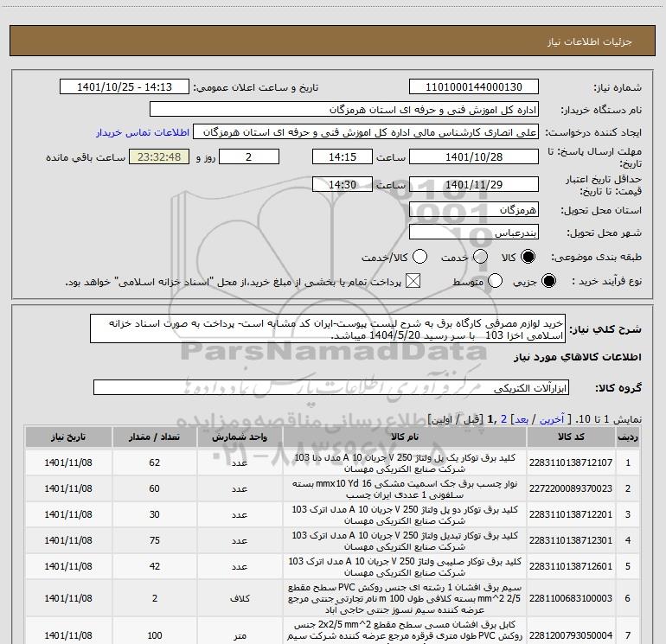The width and height of the screenshot is (666, 644).
Task: Go to last page via آخرین
Action: point(552,419)
